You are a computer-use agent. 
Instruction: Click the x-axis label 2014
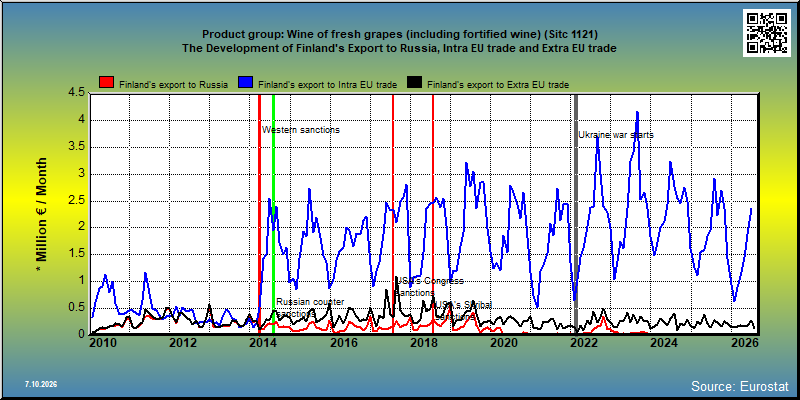coord(263,341)
